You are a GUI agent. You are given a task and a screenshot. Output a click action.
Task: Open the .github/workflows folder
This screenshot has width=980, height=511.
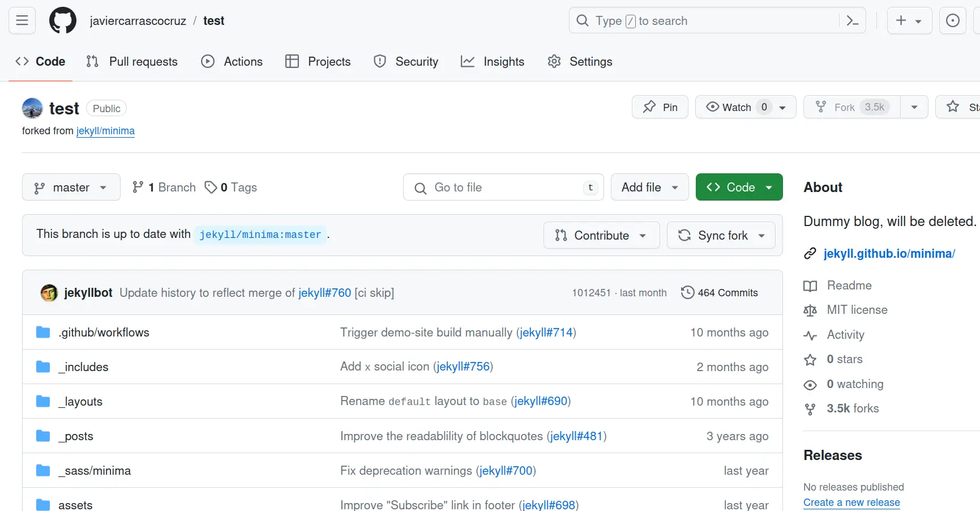coord(104,333)
